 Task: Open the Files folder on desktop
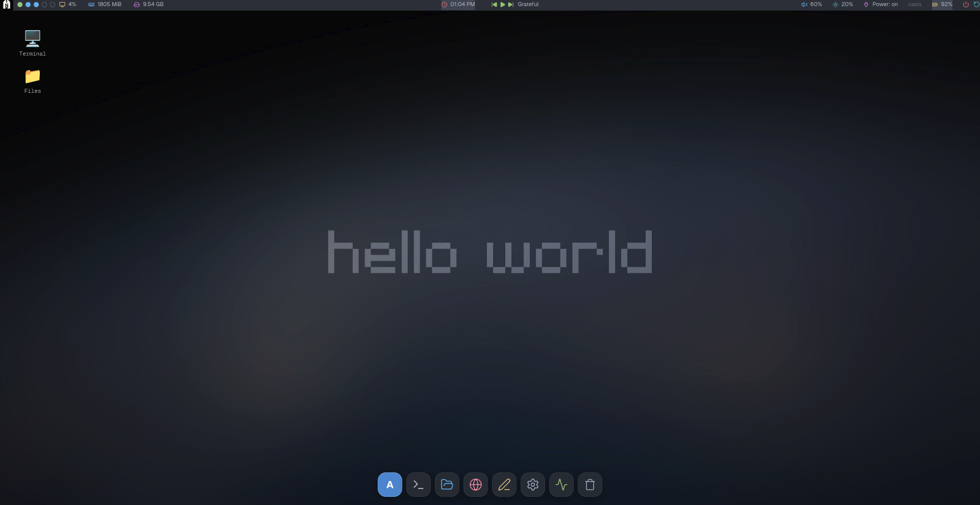[x=32, y=81]
